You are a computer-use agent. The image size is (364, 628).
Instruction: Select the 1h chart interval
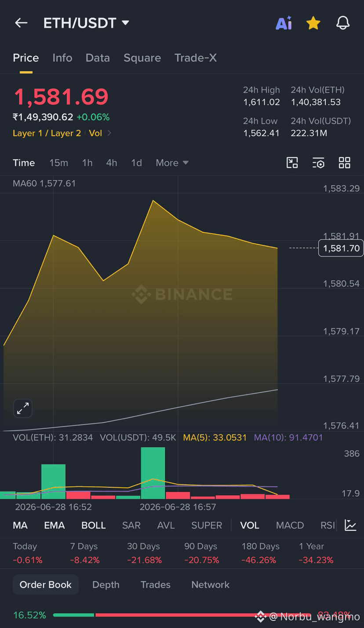(87, 163)
